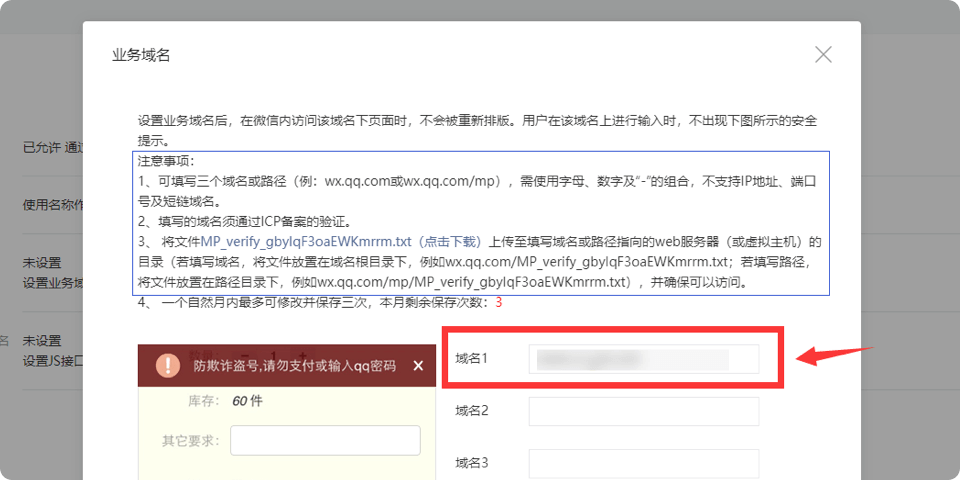Click the 使用名称作 row in the background page

pos(53,205)
